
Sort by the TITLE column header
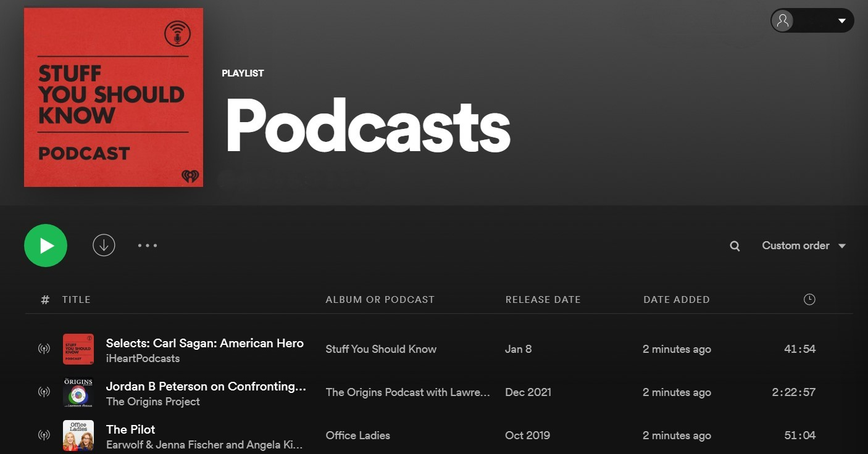(x=77, y=300)
